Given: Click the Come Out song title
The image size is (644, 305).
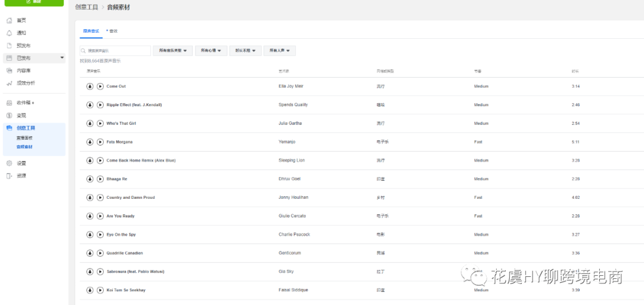Looking at the screenshot, I should (116, 87).
